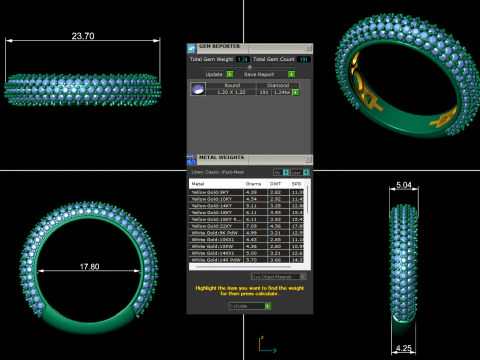Click the Metal Weights title bar
The width and height of the screenshot is (480, 360).
(x=250, y=160)
